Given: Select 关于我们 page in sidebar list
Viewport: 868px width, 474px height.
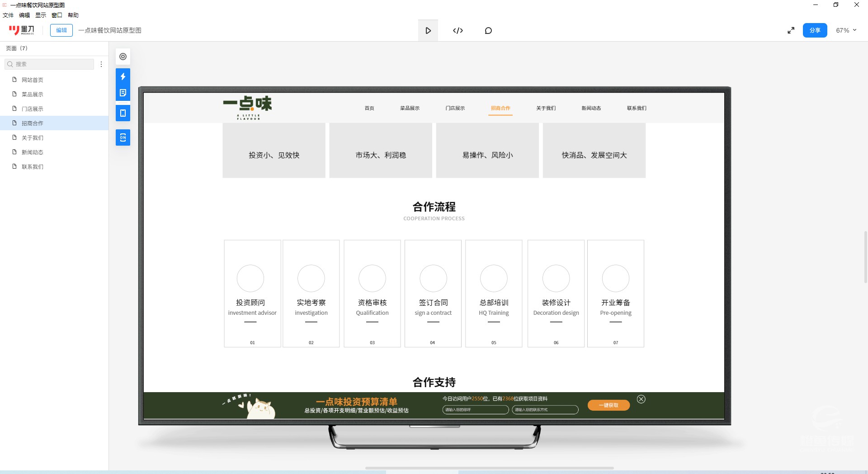Looking at the screenshot, I should coord(54,137).
